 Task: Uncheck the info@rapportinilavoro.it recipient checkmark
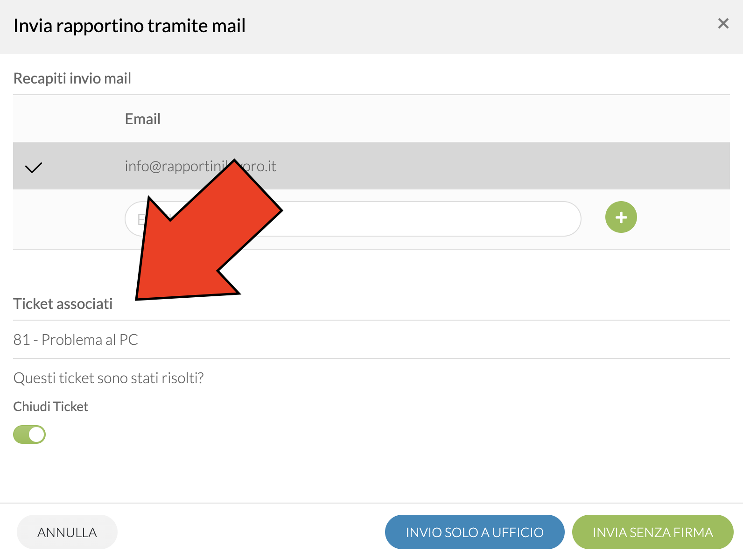coord(33,167)
